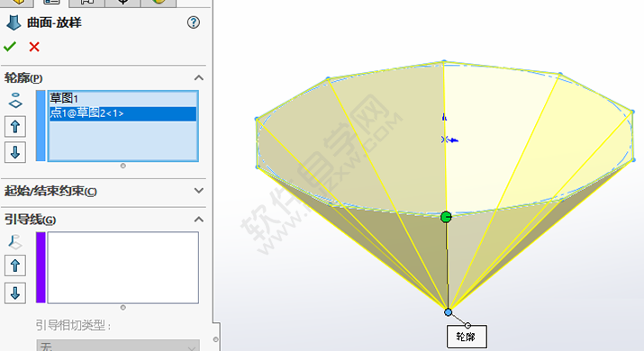Image resolution: width=644 pixels, height=351 pixels.
Task: Move the selected profile down
Action: 15,152
